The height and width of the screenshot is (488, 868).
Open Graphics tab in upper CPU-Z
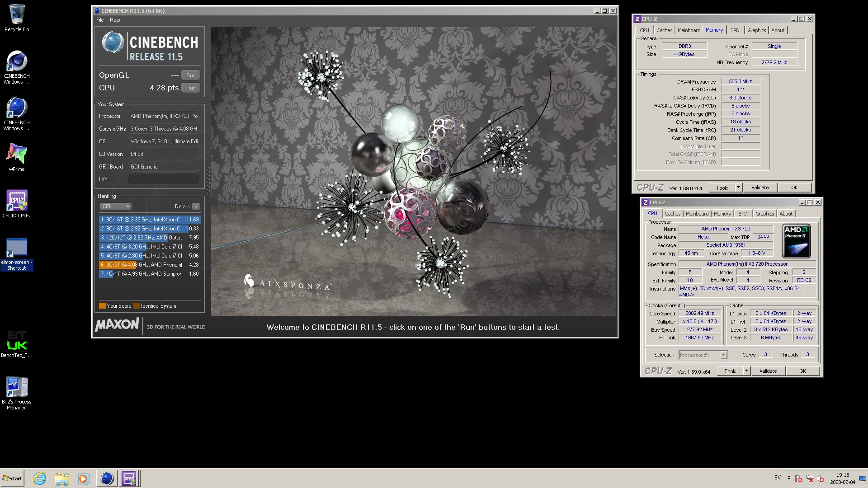(x=756, y=30)
